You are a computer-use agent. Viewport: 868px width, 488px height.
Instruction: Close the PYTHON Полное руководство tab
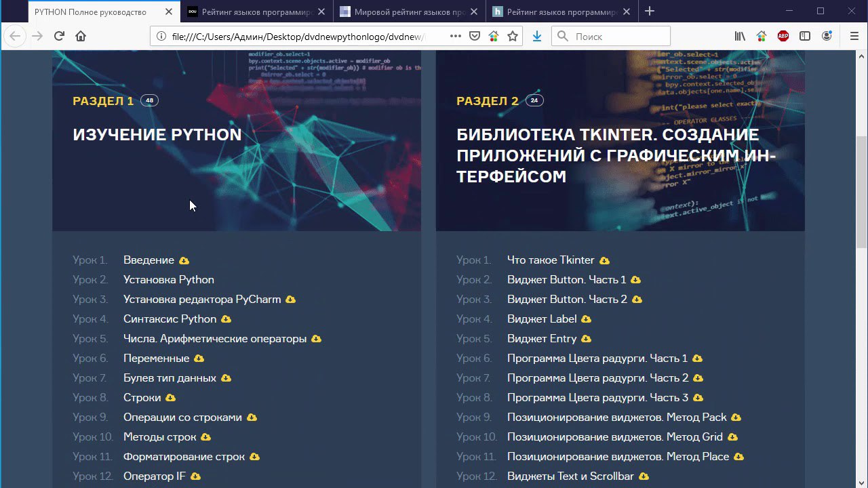pos(168,12)
